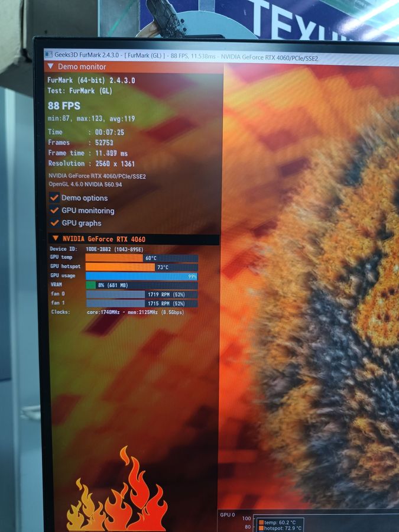
Task: Click the fan 1 RPM bar
Action: 116,303
